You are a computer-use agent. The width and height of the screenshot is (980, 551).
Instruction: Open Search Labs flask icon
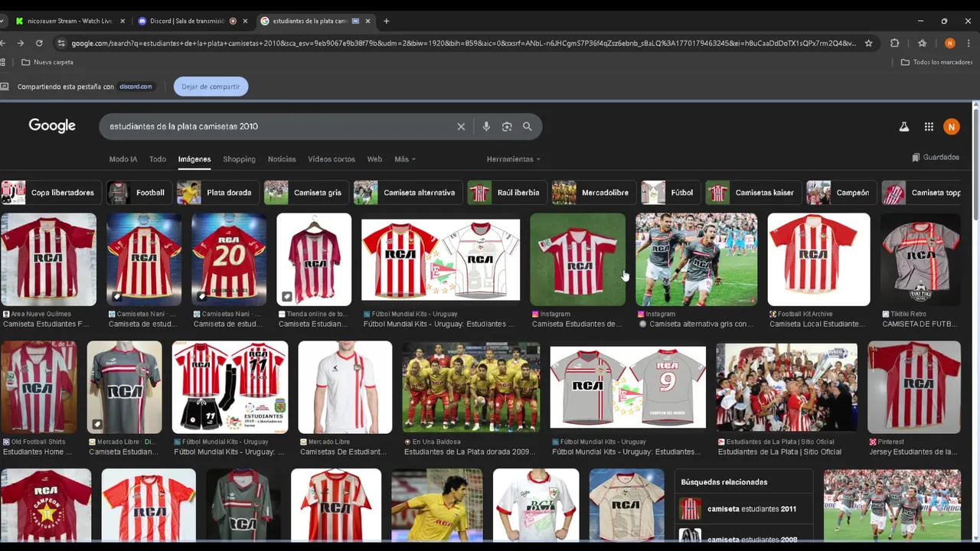coord(904,127)
